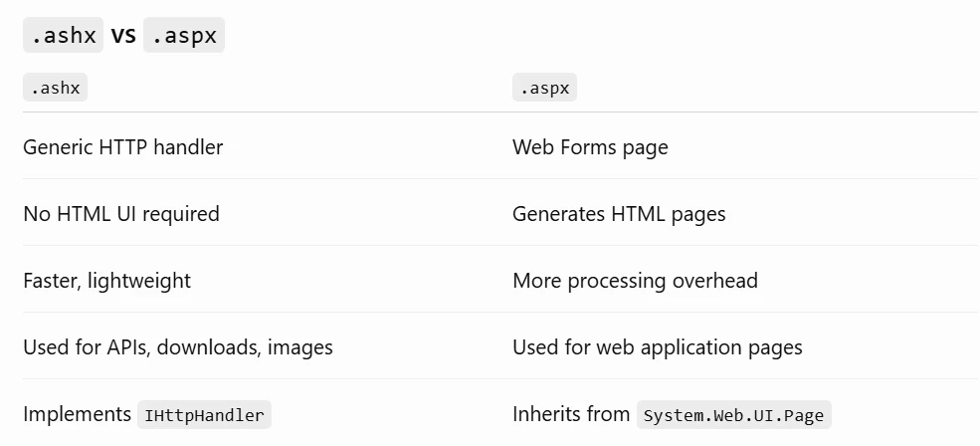This screenshot has height=446, width=980.
Task: Click the 'Inherits from' text
Action: [x=571, y=414]
